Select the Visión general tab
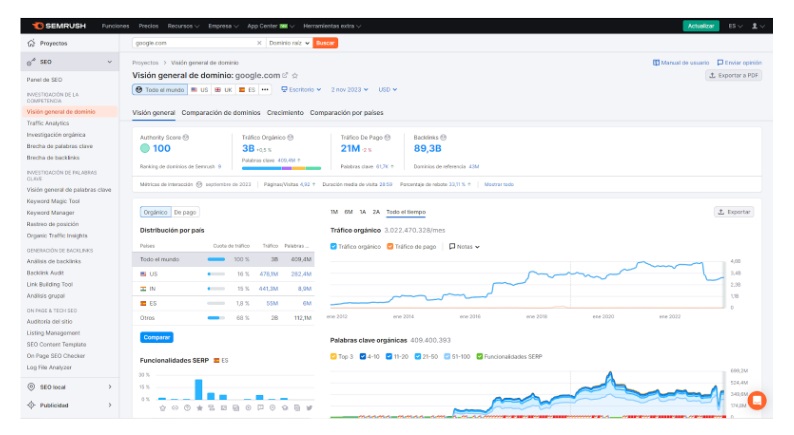Viewport: 794px width, 435px height. coord(153,112)
